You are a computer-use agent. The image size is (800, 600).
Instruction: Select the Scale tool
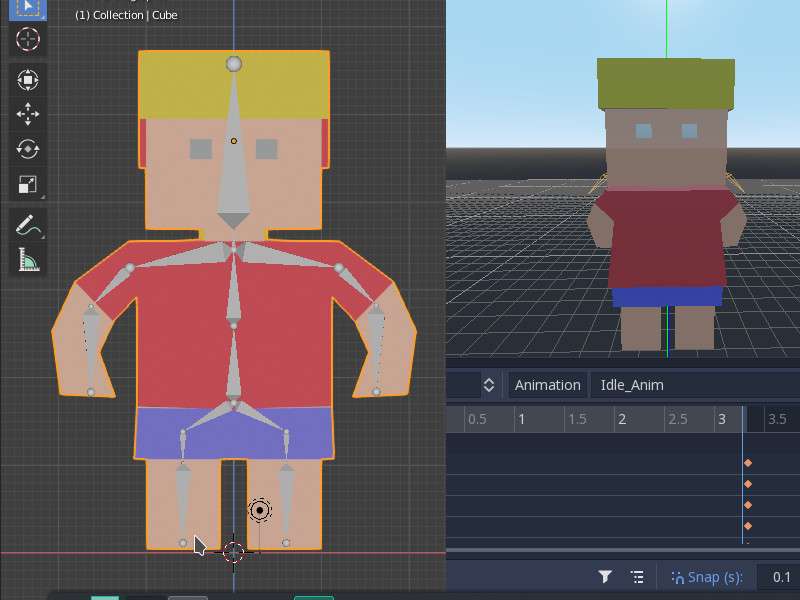(x=28, y=184)
